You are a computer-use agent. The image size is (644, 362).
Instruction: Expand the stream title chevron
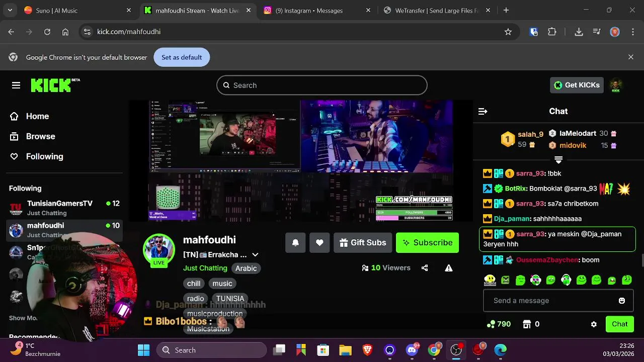255,255
